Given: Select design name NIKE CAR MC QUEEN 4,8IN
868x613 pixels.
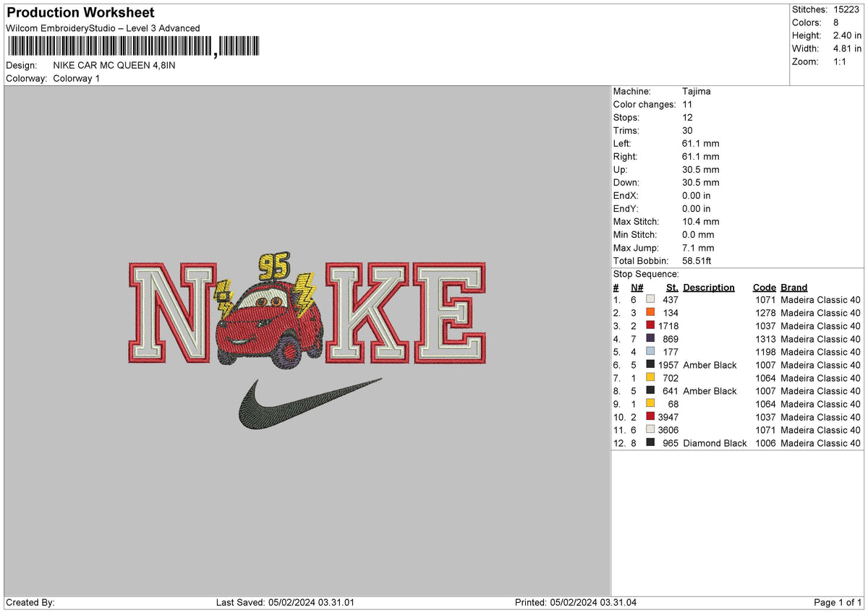Looking at the screenshot, I should (114, 65).
